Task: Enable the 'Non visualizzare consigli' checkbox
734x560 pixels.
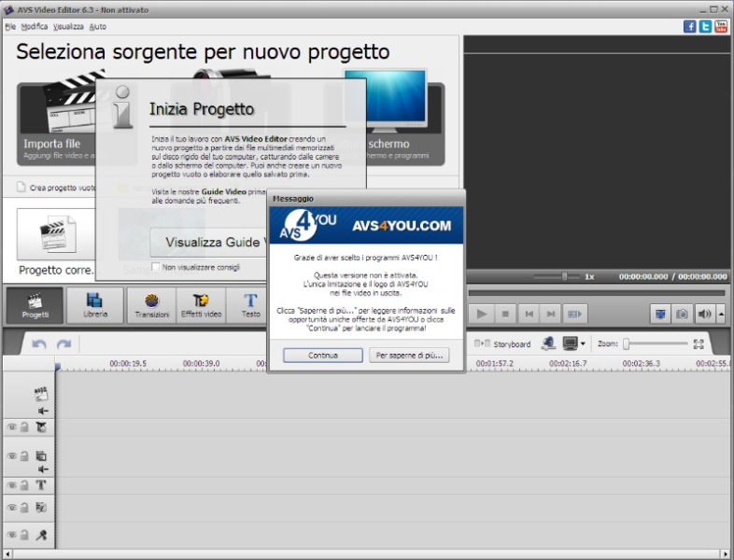Action: tap(156, 267)
